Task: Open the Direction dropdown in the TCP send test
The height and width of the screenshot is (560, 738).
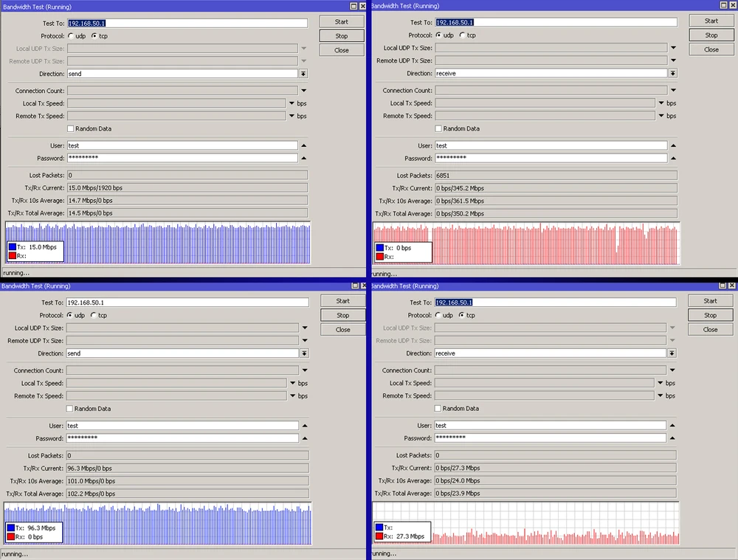Action: pos(303,74)
